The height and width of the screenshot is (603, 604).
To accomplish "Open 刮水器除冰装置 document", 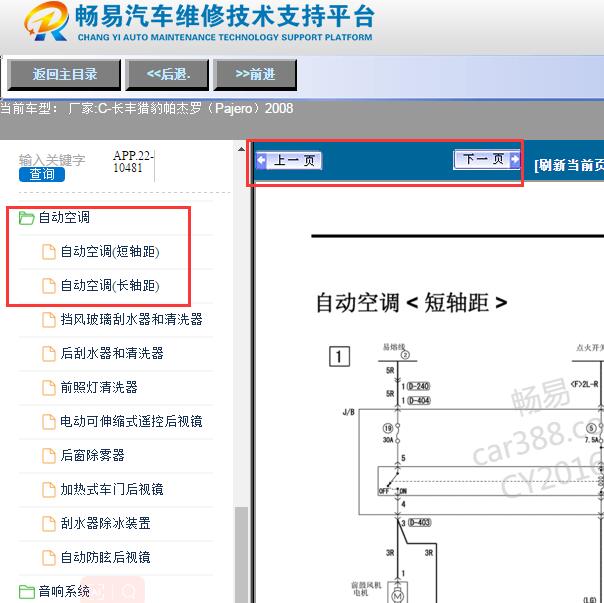I will pos(106,523).
